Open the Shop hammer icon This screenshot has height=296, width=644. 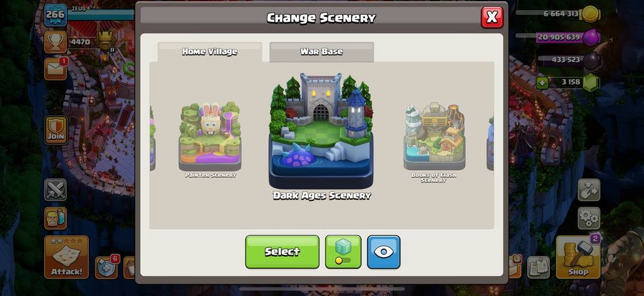[x=578, y=257]
